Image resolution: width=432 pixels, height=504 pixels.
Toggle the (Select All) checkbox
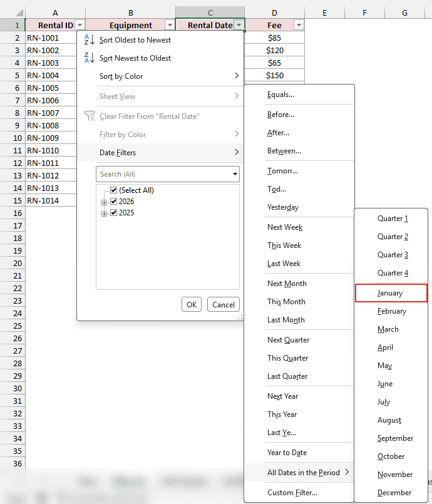coord(113,190)
